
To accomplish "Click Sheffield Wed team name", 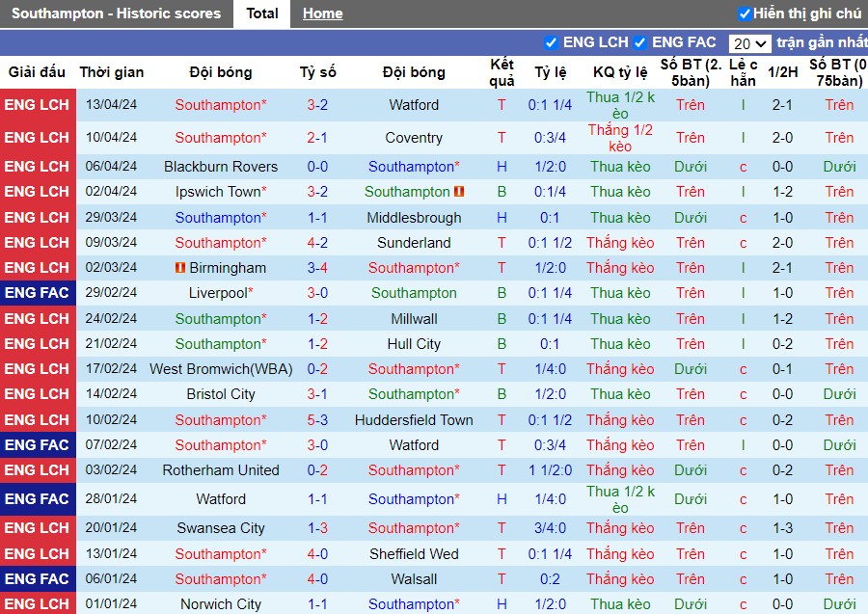I will tap(414, 553).
